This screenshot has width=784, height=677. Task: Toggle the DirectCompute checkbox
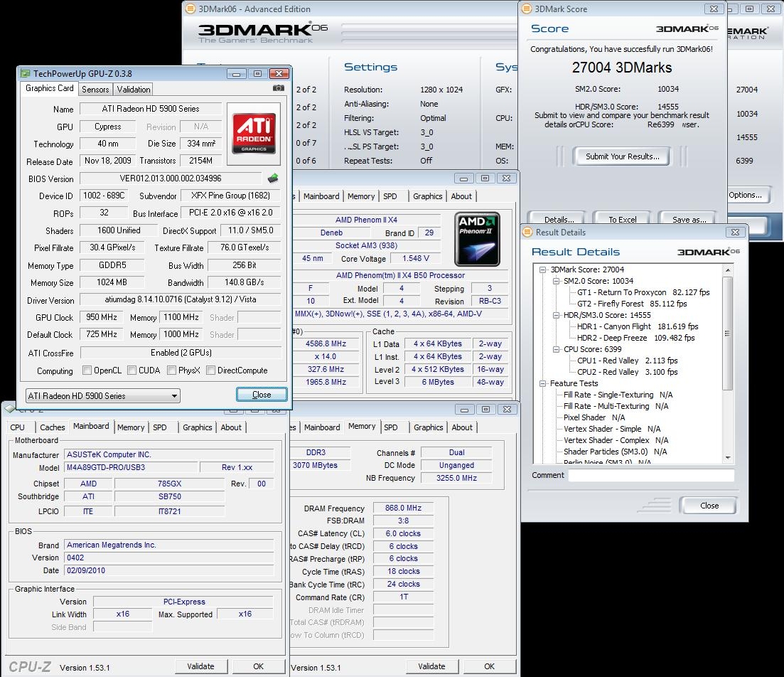pyautogui.click(x=210, y=371)
